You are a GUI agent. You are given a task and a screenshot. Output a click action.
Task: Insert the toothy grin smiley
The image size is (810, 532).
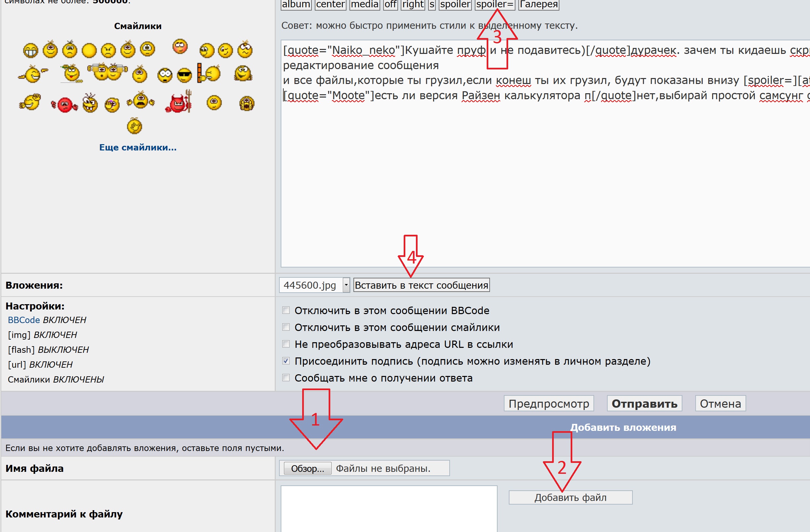[30, 51]
